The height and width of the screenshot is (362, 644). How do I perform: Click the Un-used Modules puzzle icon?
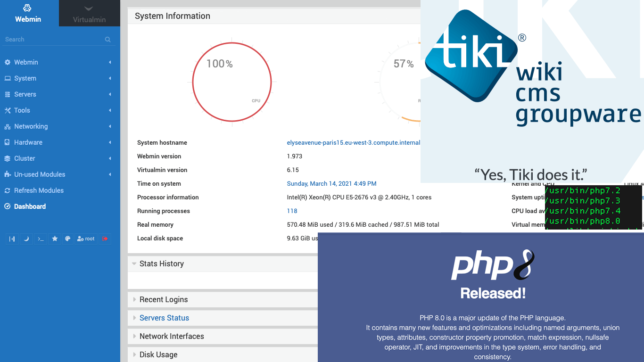(x=7, y=174)
